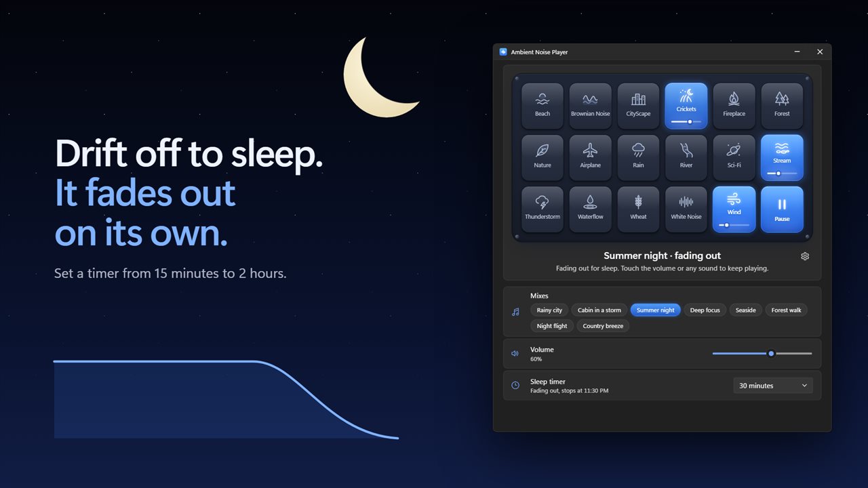Screen dimensions: 868x488
Task: Enable the Brownian Noise sound
Action: pyautogui.click(x=591, y=106)
